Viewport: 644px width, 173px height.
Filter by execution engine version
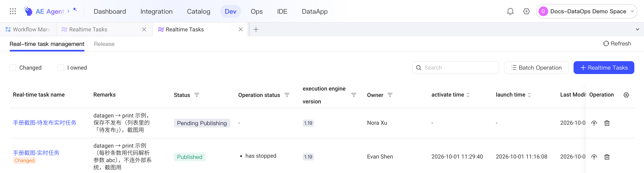(x=354, y=95)
